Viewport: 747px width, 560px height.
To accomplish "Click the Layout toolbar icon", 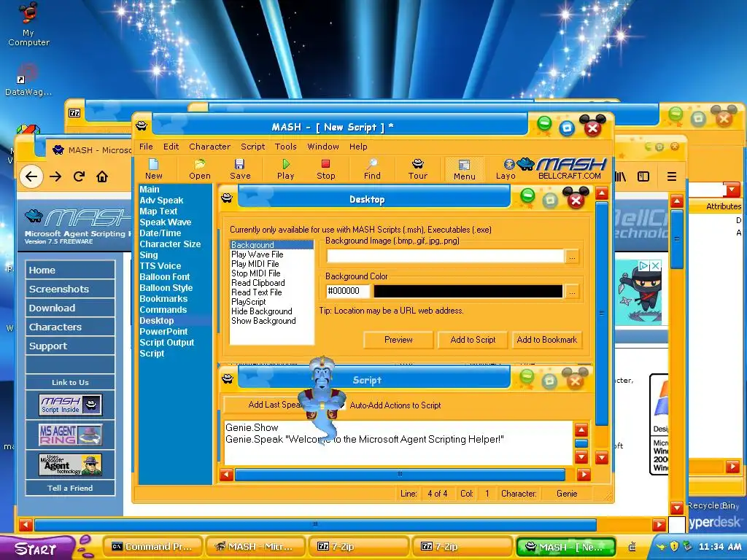I will pos(506,169).
